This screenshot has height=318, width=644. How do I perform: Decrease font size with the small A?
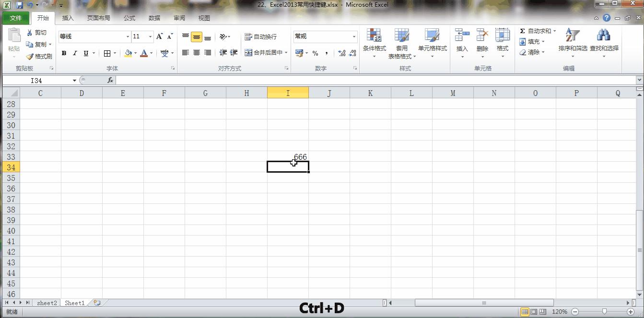[x=170, y=36]
